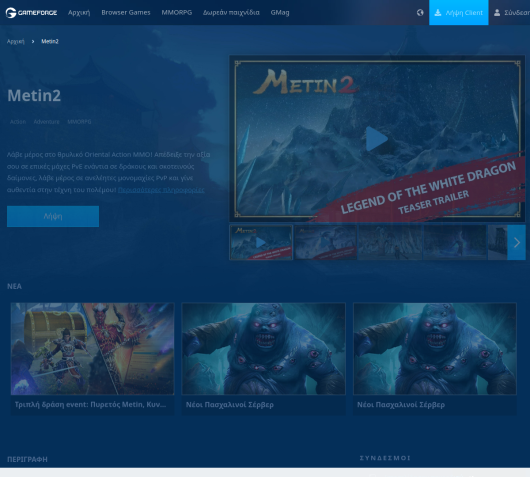Play the White Dragon teaser trailer
The height and width of the screenshot is (477, 530).
tap(377, 139)
